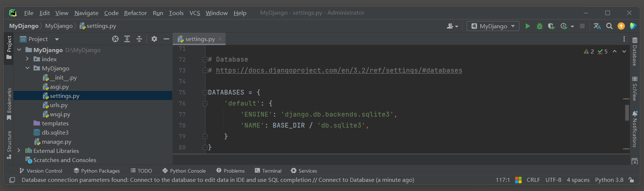The height and width of the screenshot is (191, 644).
Task: Click the toolbox icon beside update
Action: [x=633, y=26]
